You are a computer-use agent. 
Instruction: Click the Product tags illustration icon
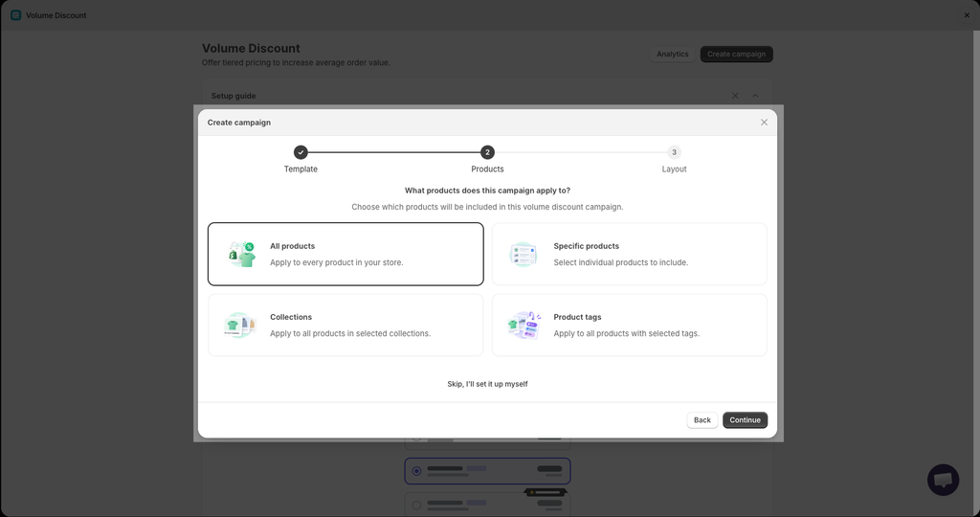[x=523, y=326]
